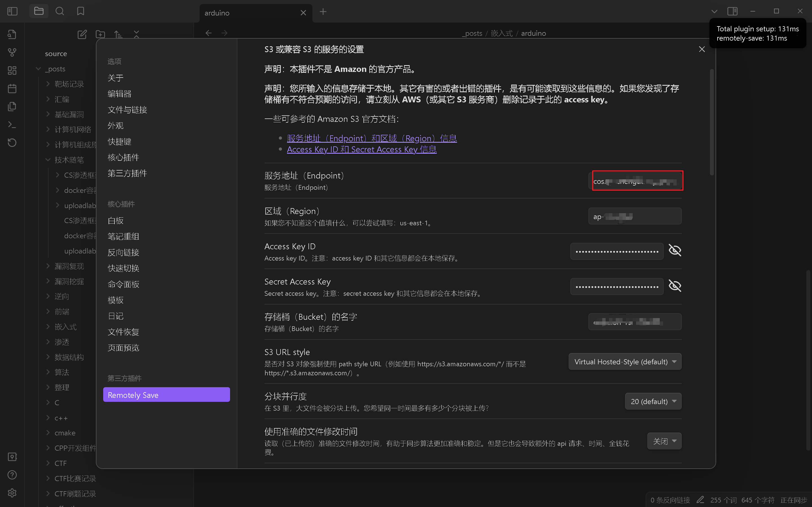The height and width of the screenshot is (507, 812).
Task: Click the new note pencil icon
Action: (x=82, y=34)
